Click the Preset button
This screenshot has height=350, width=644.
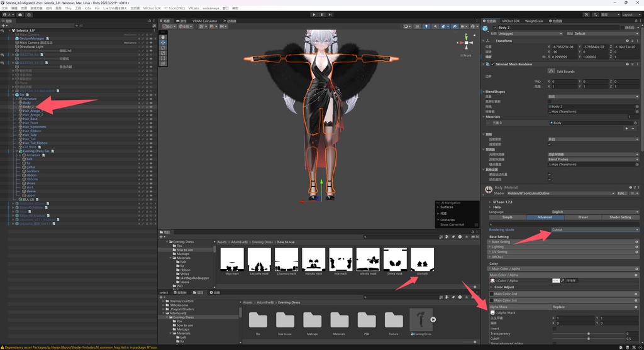point(583,217)
